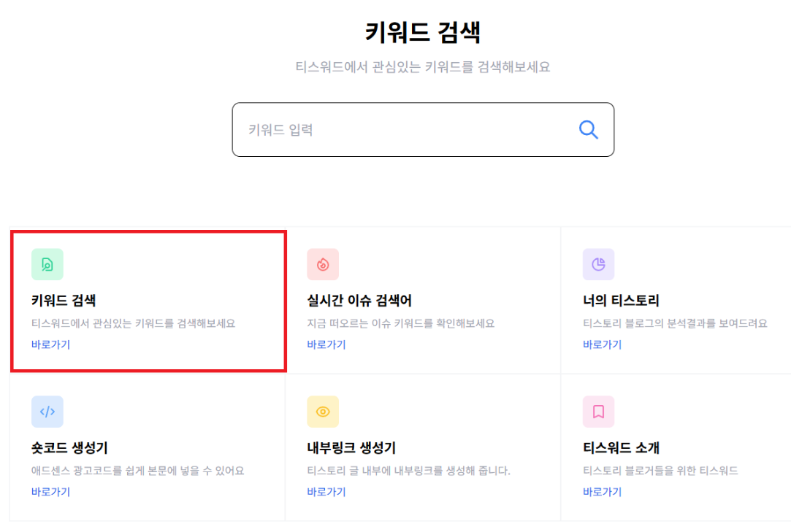Click the red flame 실시간 이슈 검색어 icon
The width and height of the screenshot is (791, 532).
[x=323, y=264]
